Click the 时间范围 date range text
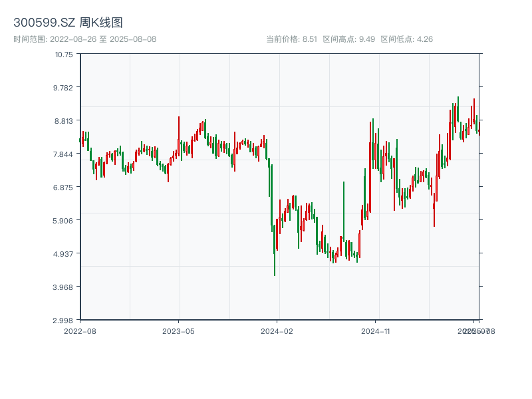This screenshot has width=532, height=399. [x=84, y=39]
